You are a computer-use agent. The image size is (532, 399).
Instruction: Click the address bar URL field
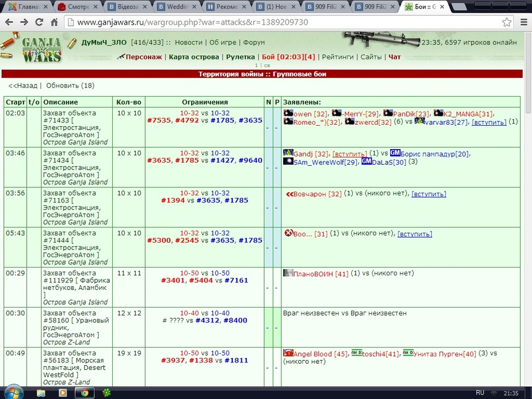[x=285, y=22]
